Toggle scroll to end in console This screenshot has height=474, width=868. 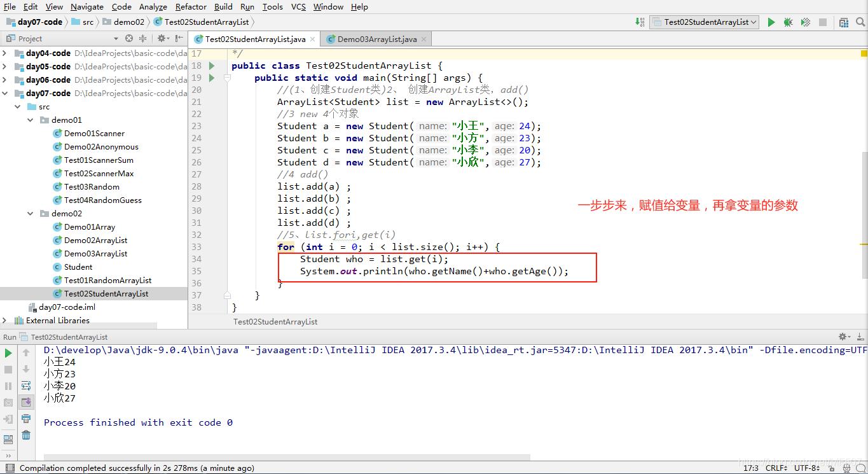pos(26,402)
